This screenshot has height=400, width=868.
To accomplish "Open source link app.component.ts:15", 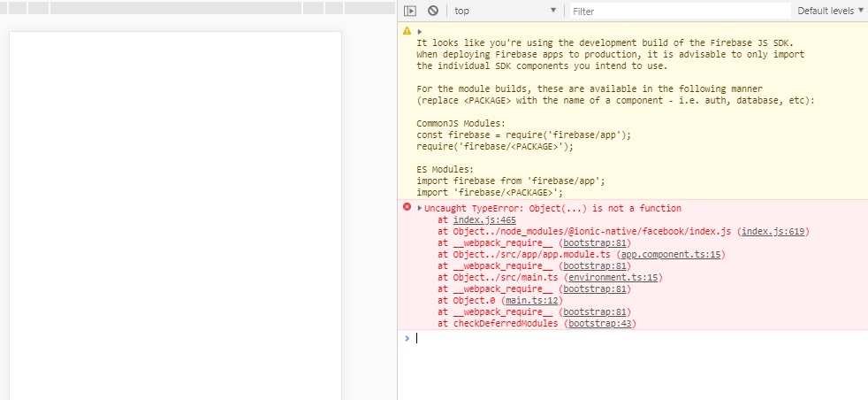I will [670, 255].
